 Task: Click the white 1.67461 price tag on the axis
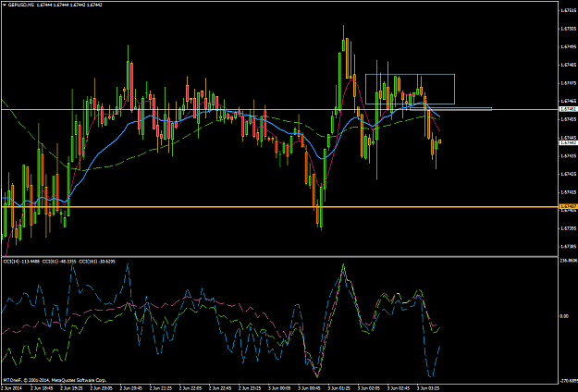click(568, 109)
